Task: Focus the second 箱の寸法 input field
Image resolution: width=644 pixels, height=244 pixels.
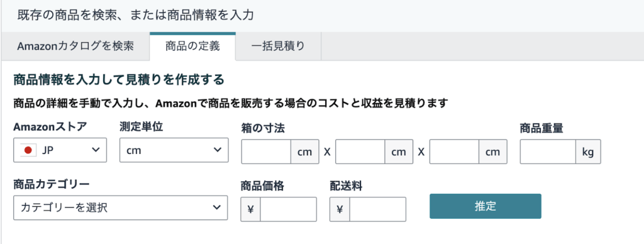Action: click(x=360, y=152)
